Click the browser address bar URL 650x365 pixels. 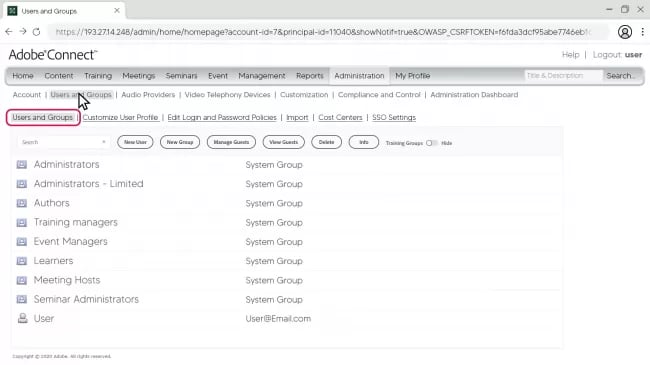pos(323,32)
